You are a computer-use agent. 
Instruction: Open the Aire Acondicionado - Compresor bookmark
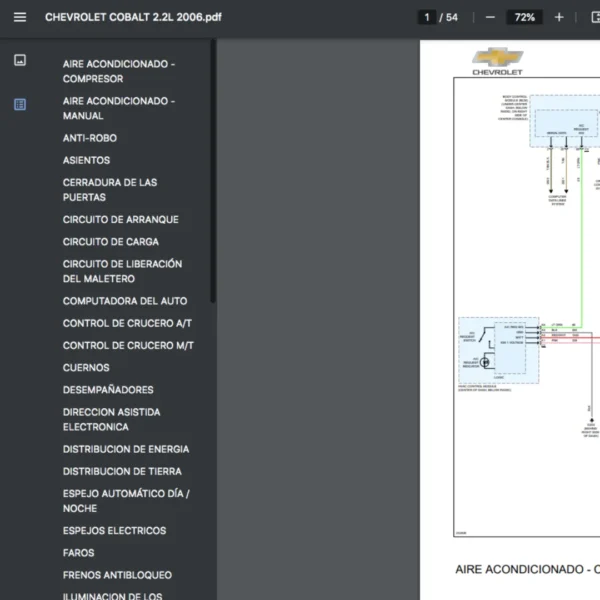118,71
